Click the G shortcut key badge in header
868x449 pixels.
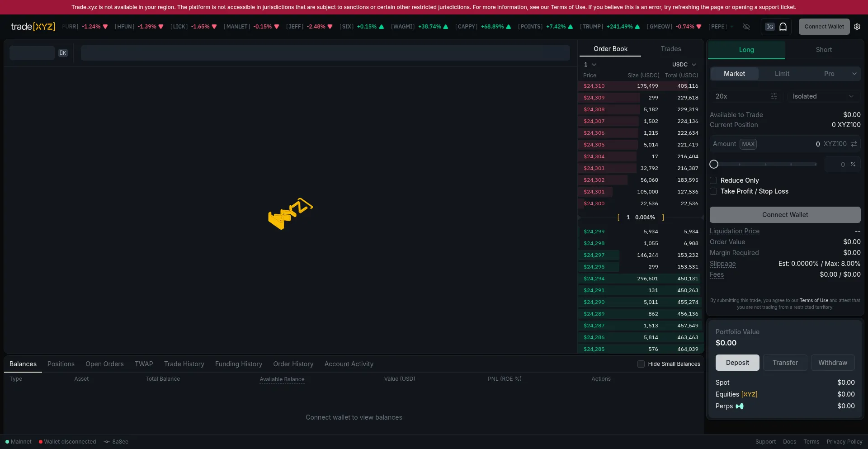pyautogui.click(x=769, y=27)
